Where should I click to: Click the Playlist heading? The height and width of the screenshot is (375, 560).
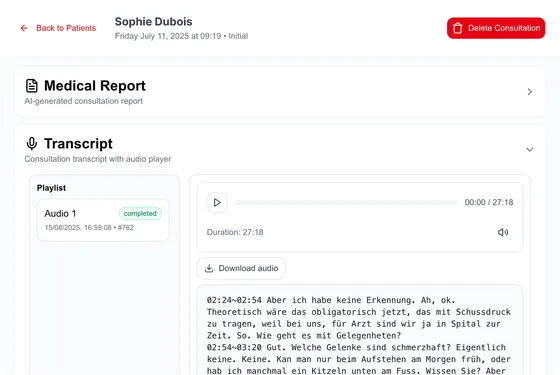pos(51,188)
